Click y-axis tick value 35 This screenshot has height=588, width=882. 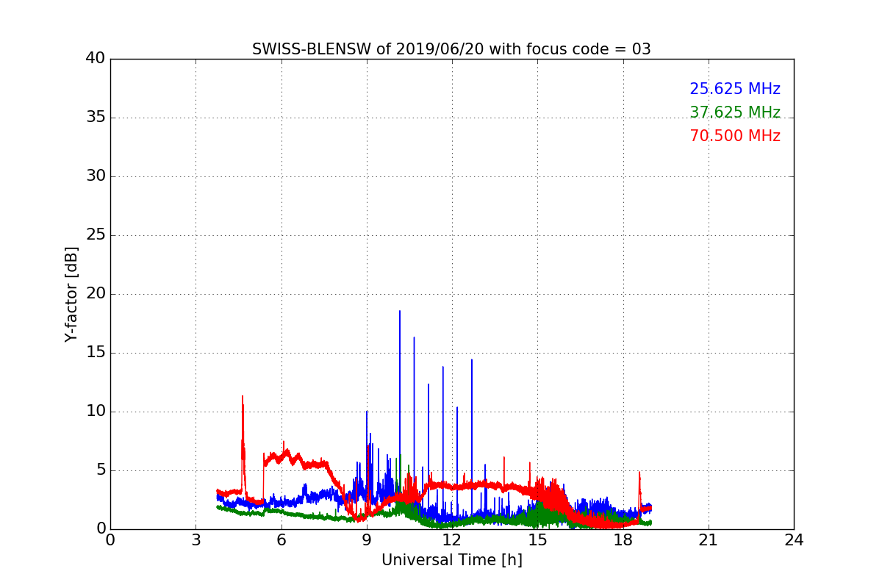tap(95, 118)
